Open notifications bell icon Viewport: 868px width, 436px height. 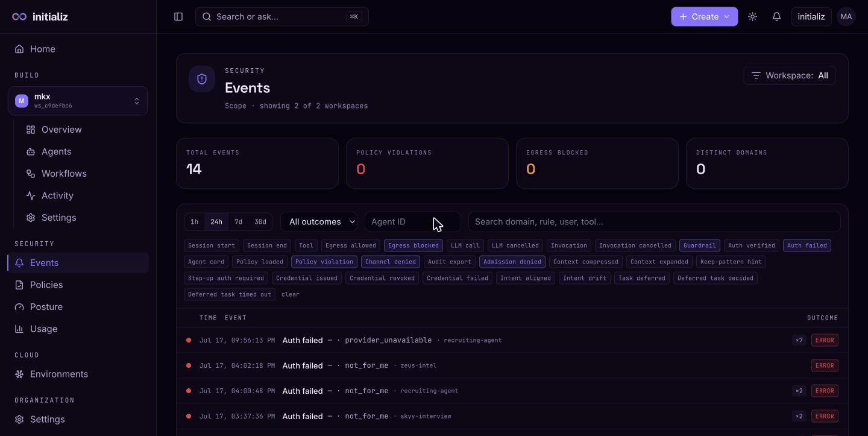point(776,17)
